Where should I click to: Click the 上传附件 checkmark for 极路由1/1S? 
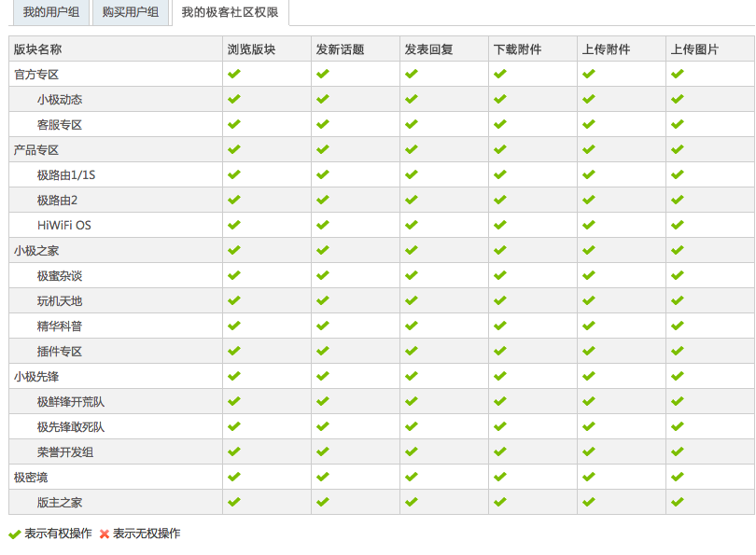(x=589, y=174)
